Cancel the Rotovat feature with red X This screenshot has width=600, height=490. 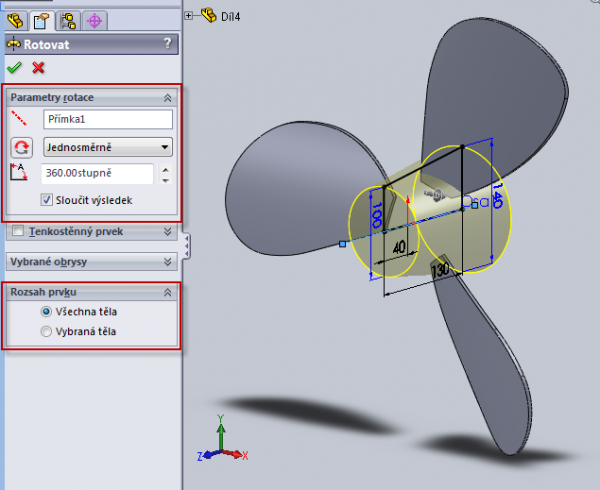[38, 68]
